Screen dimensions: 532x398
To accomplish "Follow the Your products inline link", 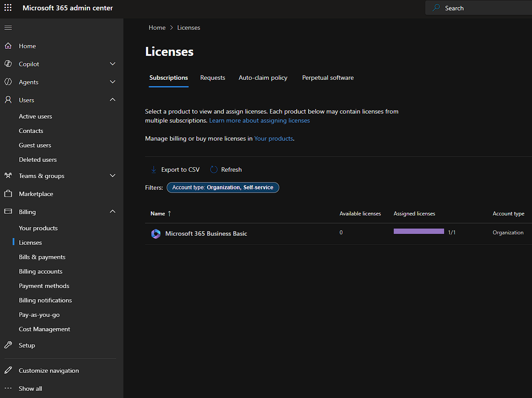I will point(273,138).
